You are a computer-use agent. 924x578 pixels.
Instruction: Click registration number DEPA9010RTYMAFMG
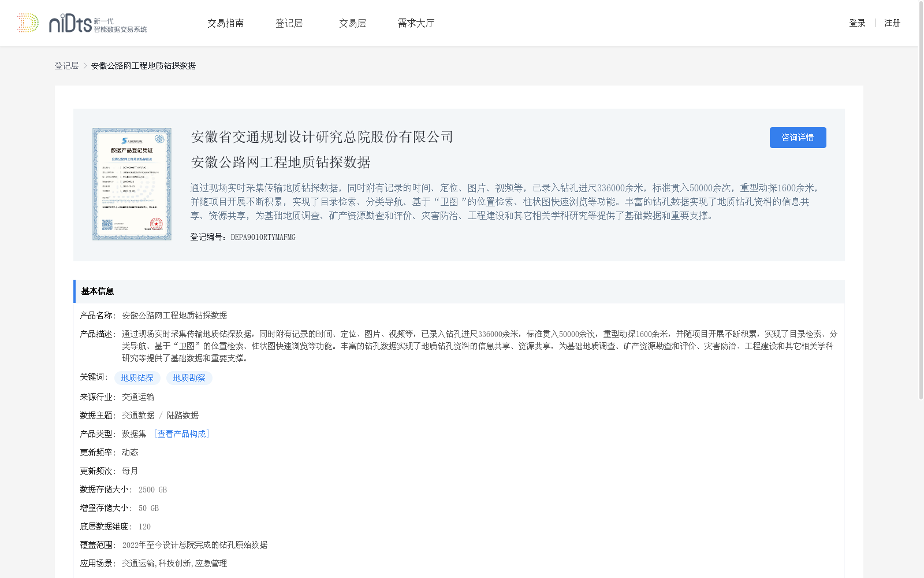[x=263, y=237]
